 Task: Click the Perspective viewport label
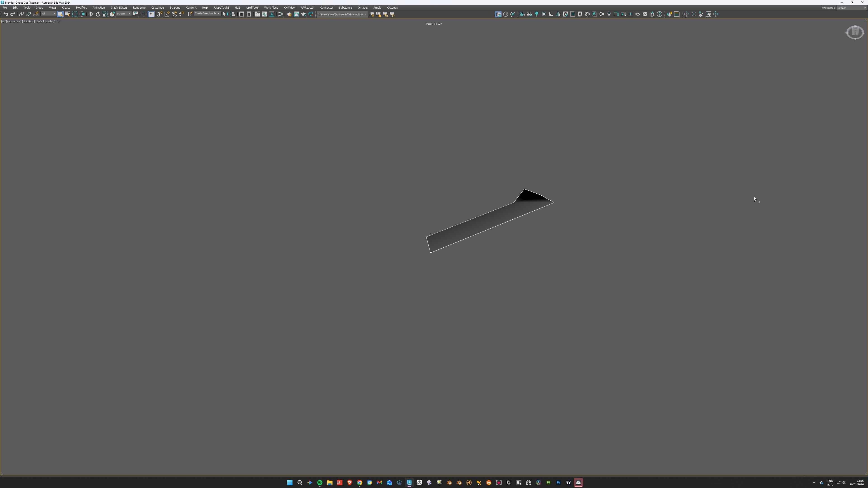click(x=14, y=21)
